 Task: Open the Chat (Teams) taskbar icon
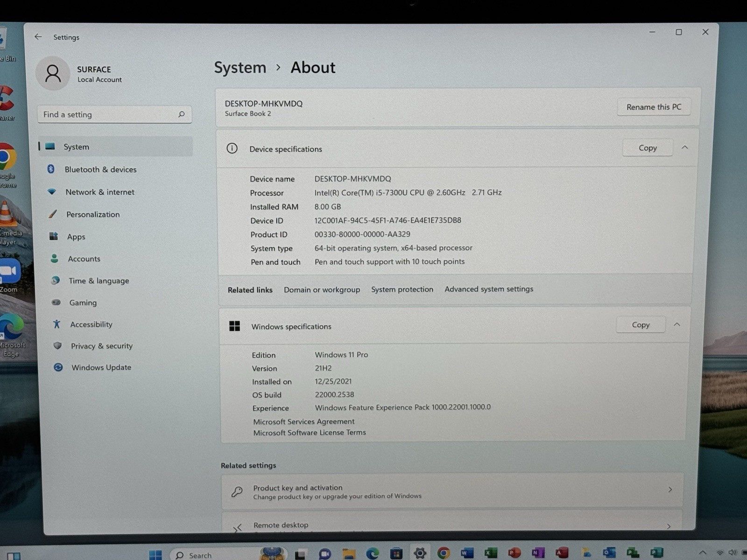(324, 554)
